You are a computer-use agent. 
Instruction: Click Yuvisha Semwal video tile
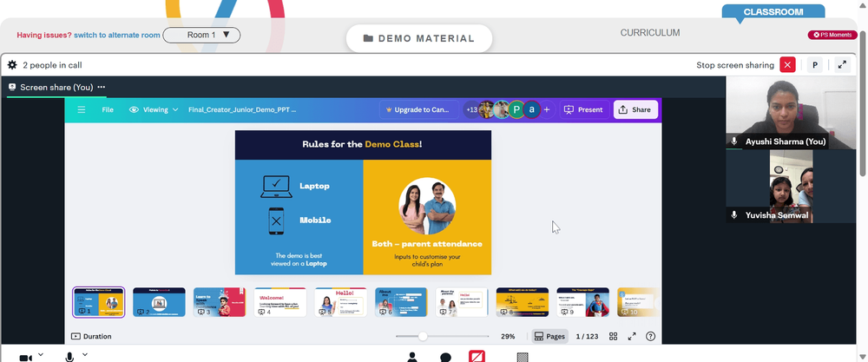pyautogui.click(x=791, y=187)
